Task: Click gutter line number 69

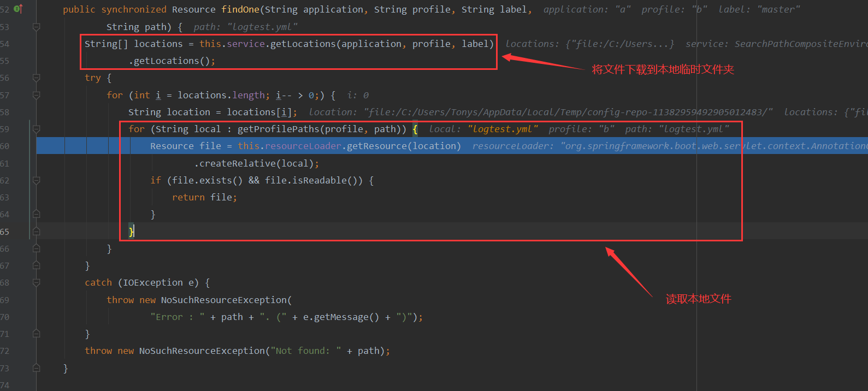Action: click(x=5, y=300)
